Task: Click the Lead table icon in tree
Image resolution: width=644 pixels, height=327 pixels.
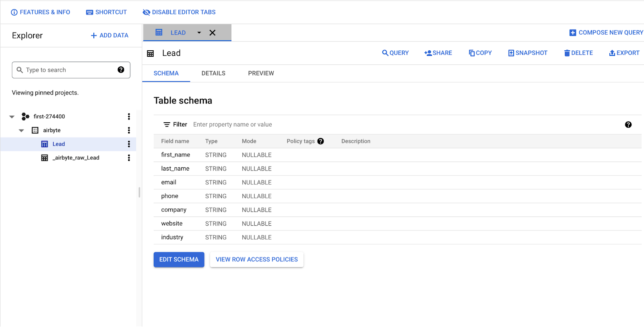Action: (x=45, y=144)
